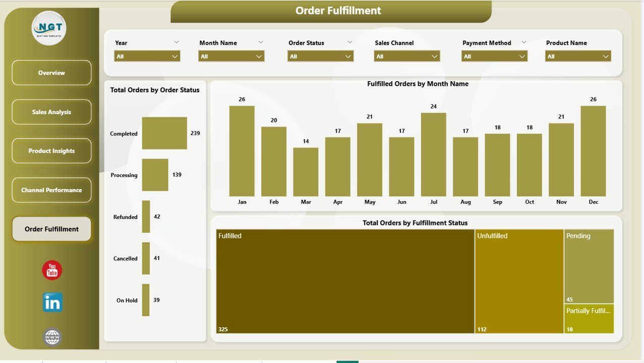Image resolution: width=644 pixels, height=363 pixels.
Task: Select the Pending treemap segment
Action: (589, 265)
